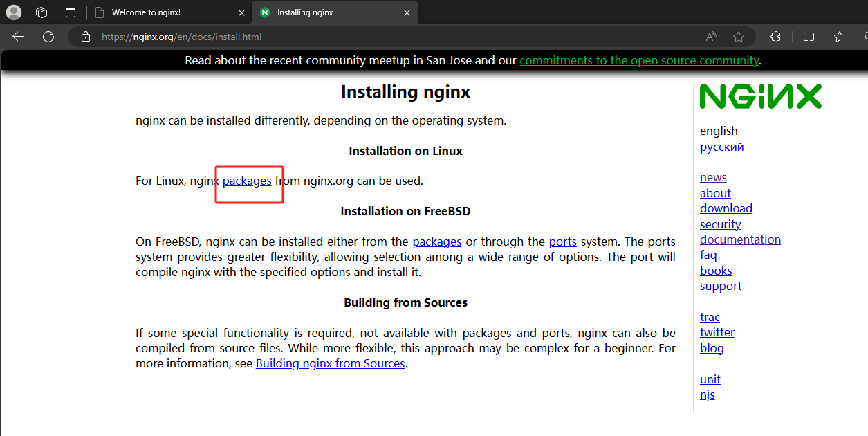View site information lock icon
This screenshot has height=436, width=868.
tap(85, 37)
